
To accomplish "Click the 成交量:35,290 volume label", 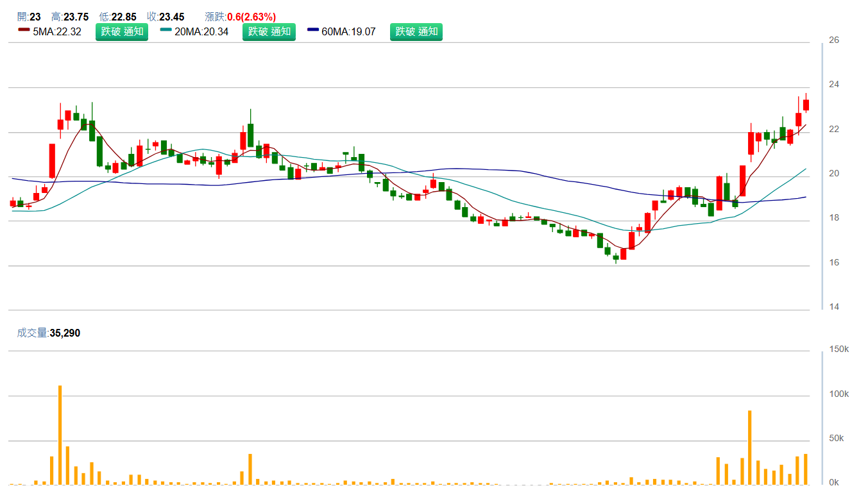I will pyautogui.click(x=49, y=333).
